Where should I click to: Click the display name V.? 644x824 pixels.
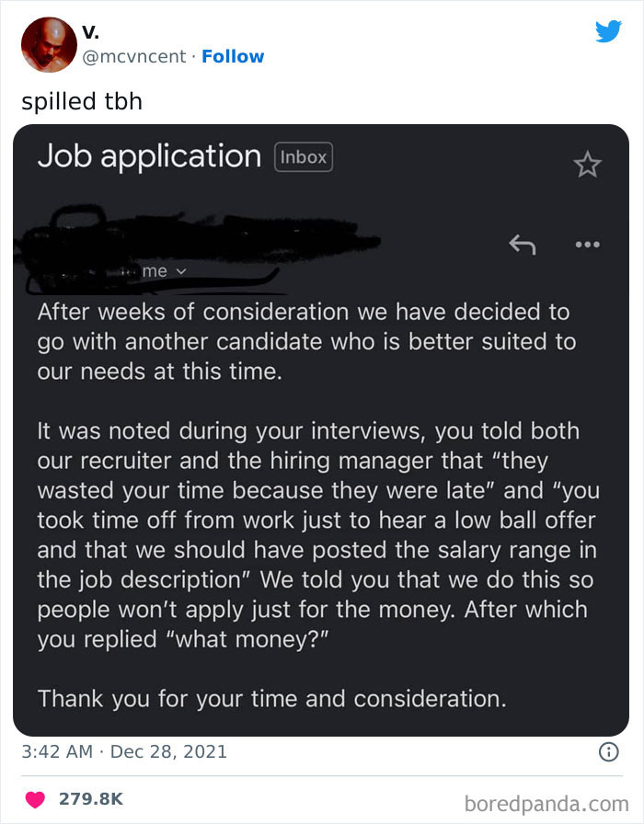pos(91,33)
